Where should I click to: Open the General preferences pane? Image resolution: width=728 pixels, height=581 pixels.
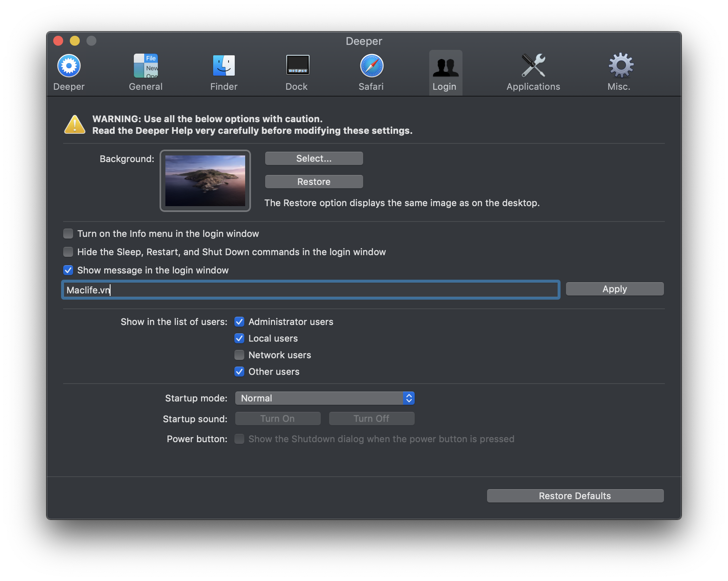pyautogui.click(x=145, y=71)
